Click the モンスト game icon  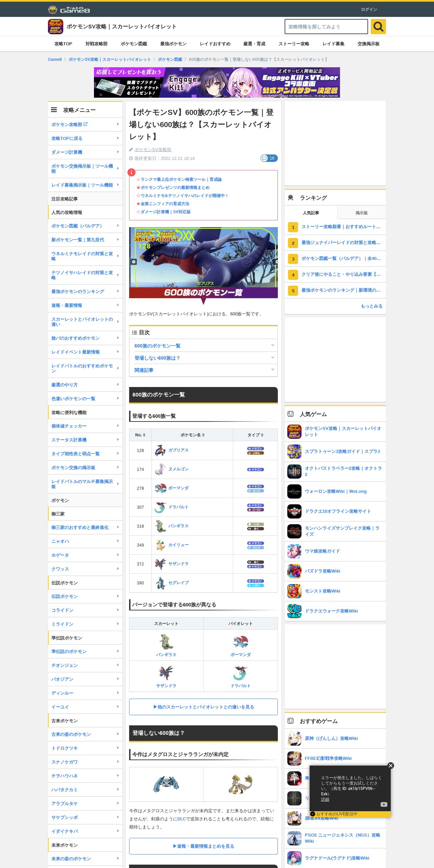tap(294, 591)
